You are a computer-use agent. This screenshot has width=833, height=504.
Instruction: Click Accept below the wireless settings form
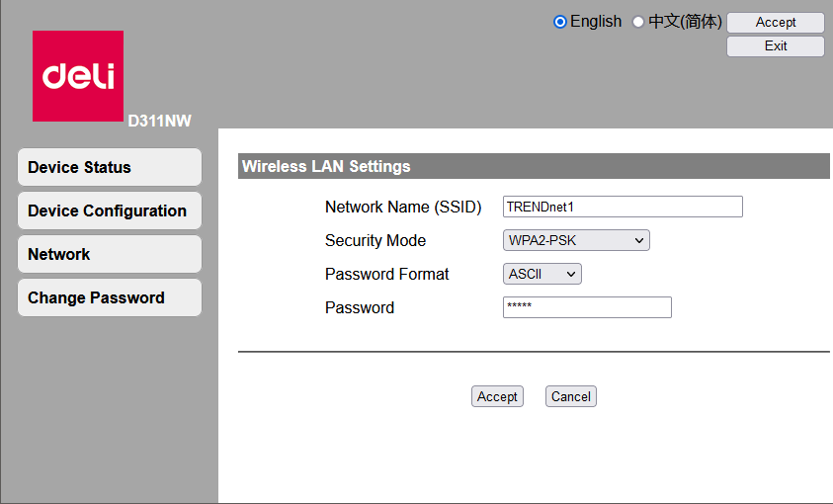[497, 396]
